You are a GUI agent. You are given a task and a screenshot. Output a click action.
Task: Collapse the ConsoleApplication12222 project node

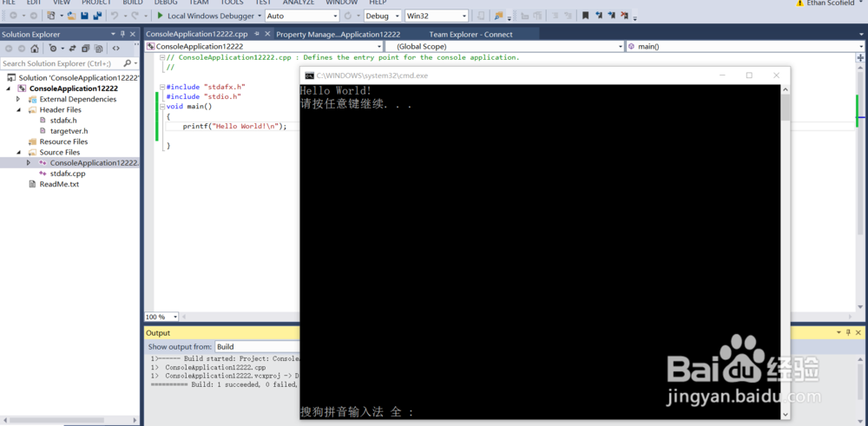(9, 88)
